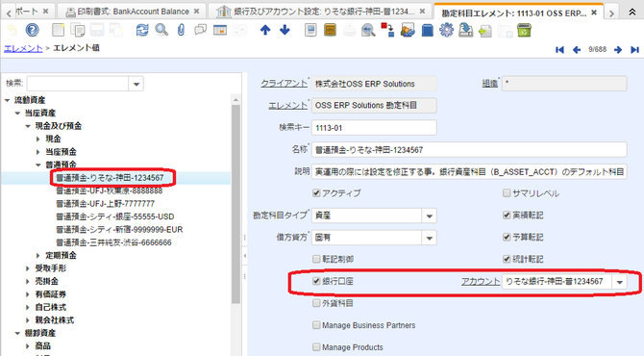
Task: Go to previous record arrow
Action: (577, 50)
